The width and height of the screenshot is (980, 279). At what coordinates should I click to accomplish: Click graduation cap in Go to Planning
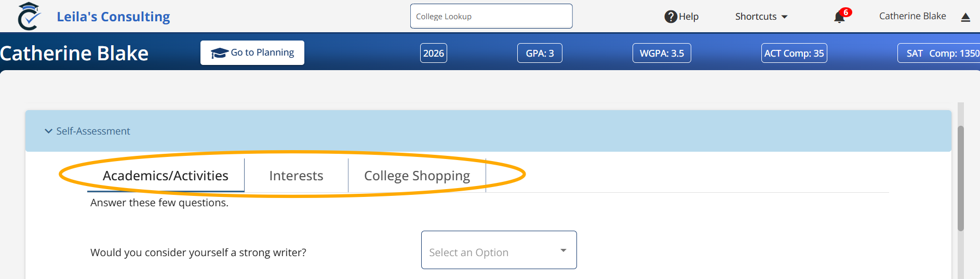pos(219,53)
